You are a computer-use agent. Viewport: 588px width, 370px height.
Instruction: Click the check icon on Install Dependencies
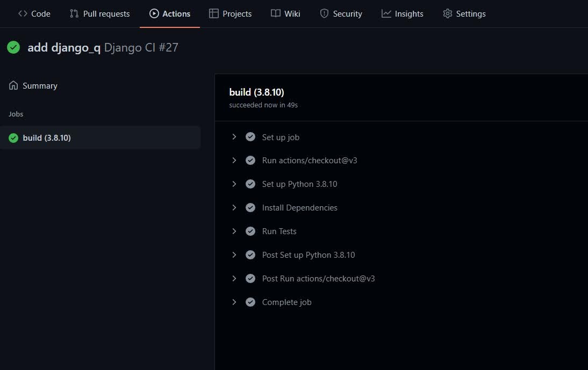tap(250, 207)
